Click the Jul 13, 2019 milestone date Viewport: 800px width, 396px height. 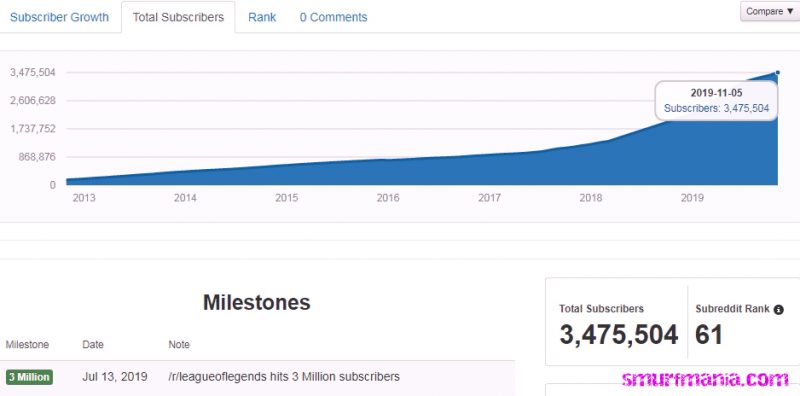coord(114,377)
